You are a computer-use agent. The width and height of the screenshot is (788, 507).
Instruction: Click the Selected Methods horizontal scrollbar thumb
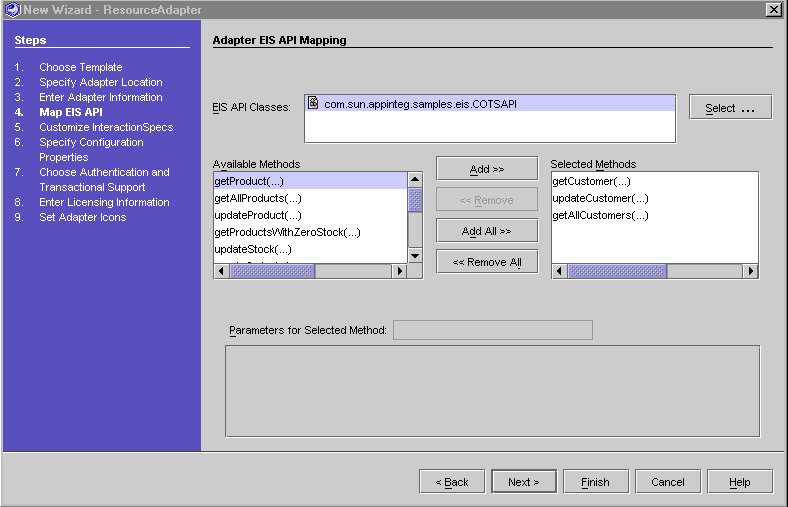(x=617, y=271)
